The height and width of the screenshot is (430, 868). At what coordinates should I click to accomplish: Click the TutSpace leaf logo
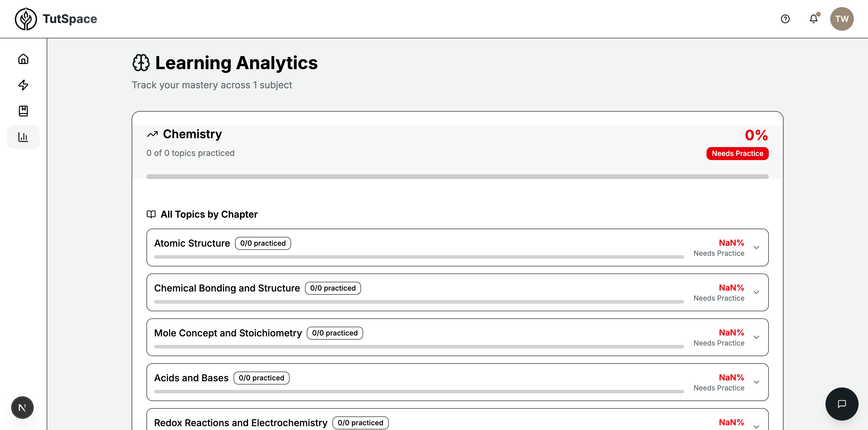click(26, 19)
